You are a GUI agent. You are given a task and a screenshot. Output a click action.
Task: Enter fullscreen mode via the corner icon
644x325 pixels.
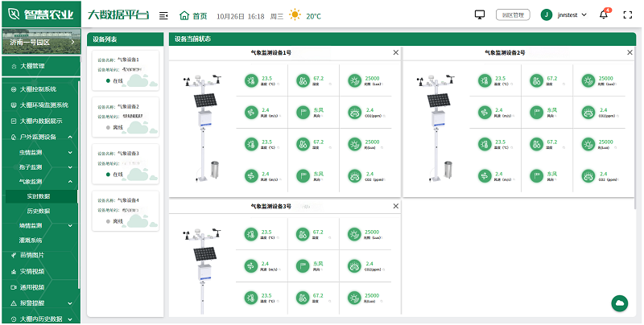628,15
